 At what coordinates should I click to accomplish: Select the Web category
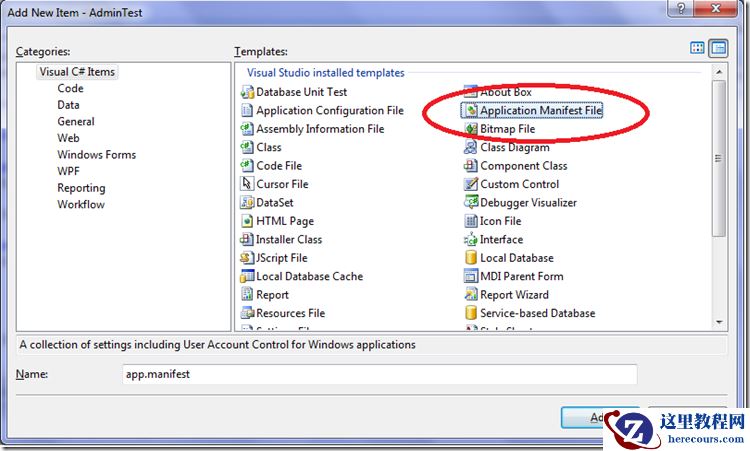click(68, 138)
